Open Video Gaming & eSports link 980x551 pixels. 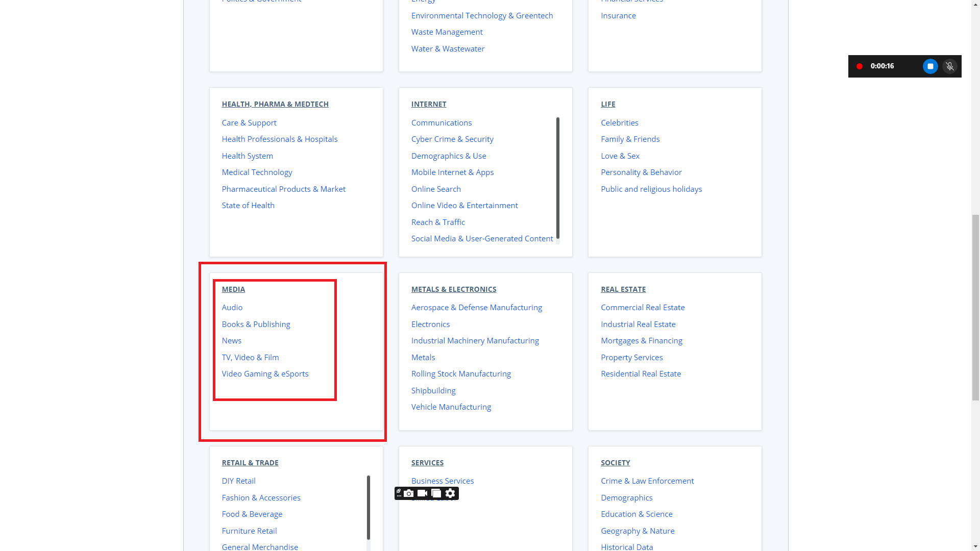[265, 374]
